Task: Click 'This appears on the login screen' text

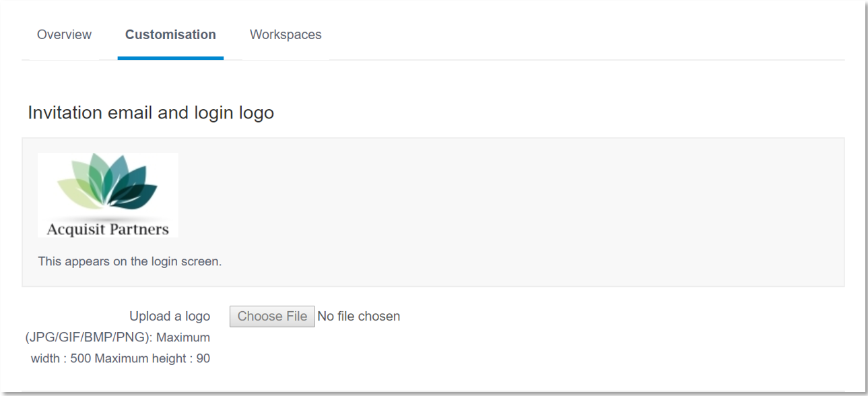Action: 130,261
